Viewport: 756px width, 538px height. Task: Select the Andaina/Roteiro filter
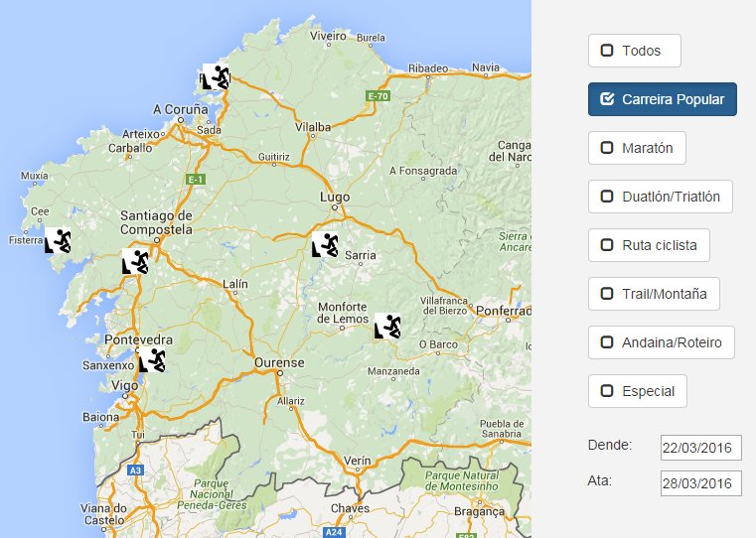coord(662,342)
